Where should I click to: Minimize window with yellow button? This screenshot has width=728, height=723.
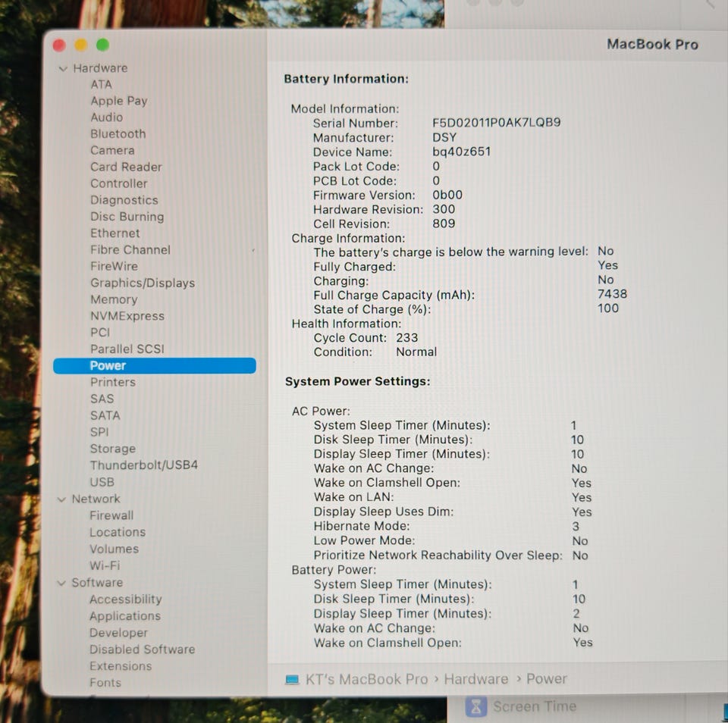pos(81,45)
